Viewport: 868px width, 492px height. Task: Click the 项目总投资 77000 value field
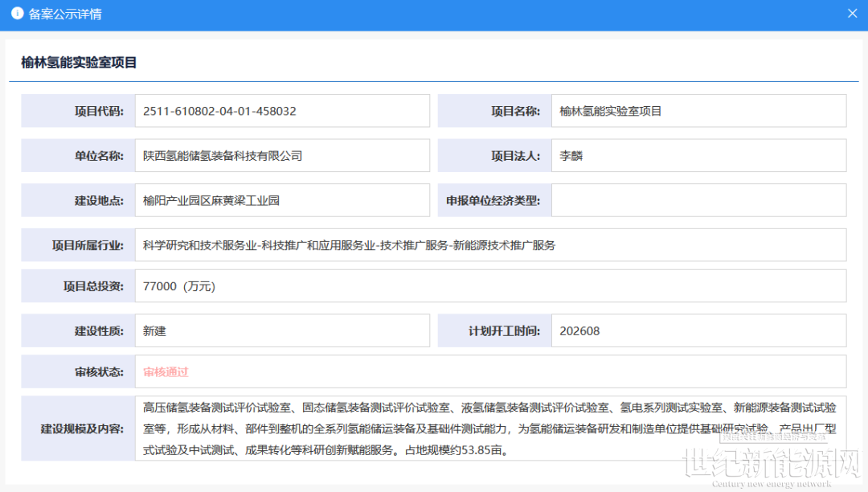(x=490, y=286)
